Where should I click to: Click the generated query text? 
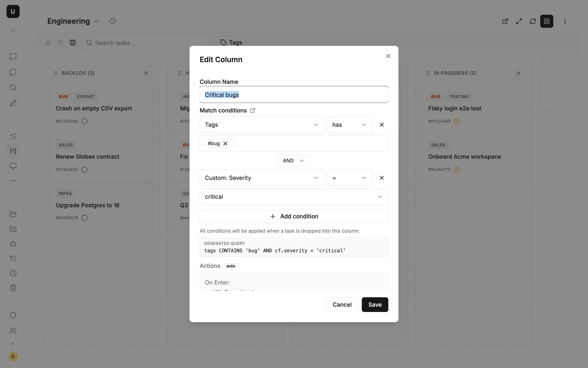point(275,251)
